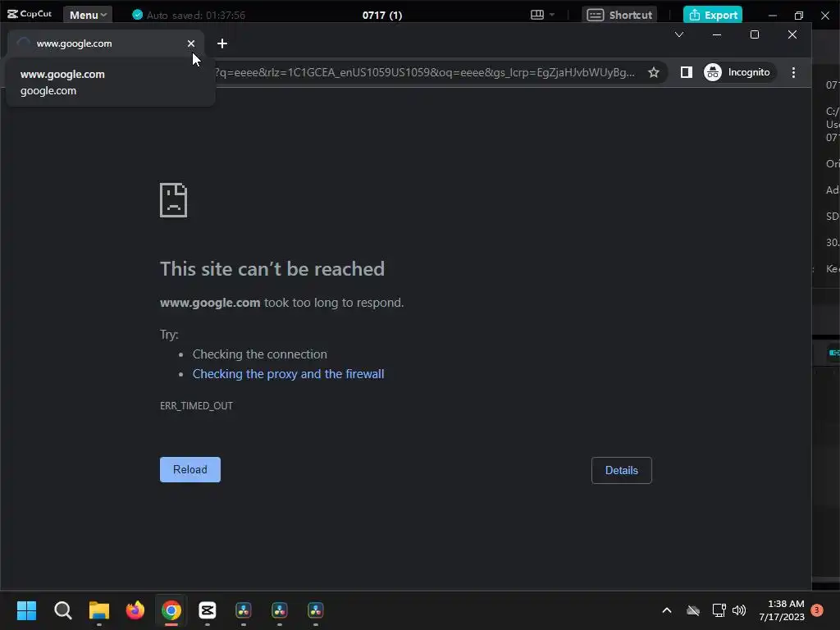The width and height of the screenshot is (840, 630).
Task: Click 'Checking the connection' text
Action: pyautogui.click(x=260, y=354)
